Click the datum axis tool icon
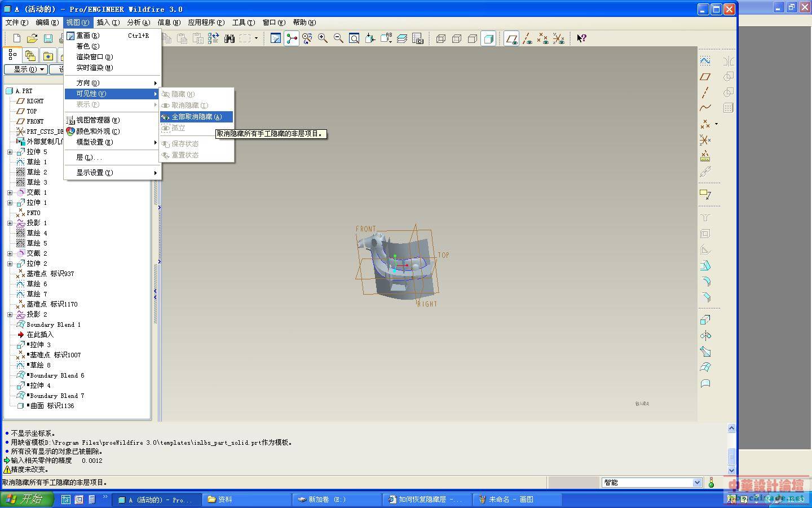The height and width of the screenshot is (508, 812). click(x=705, y=92)
